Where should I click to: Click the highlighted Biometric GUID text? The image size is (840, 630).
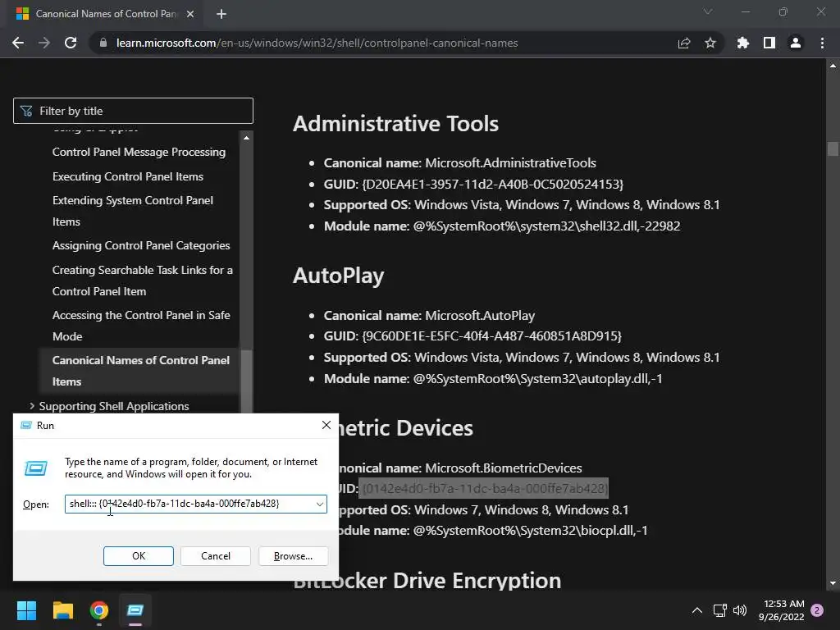pos(485,489)
